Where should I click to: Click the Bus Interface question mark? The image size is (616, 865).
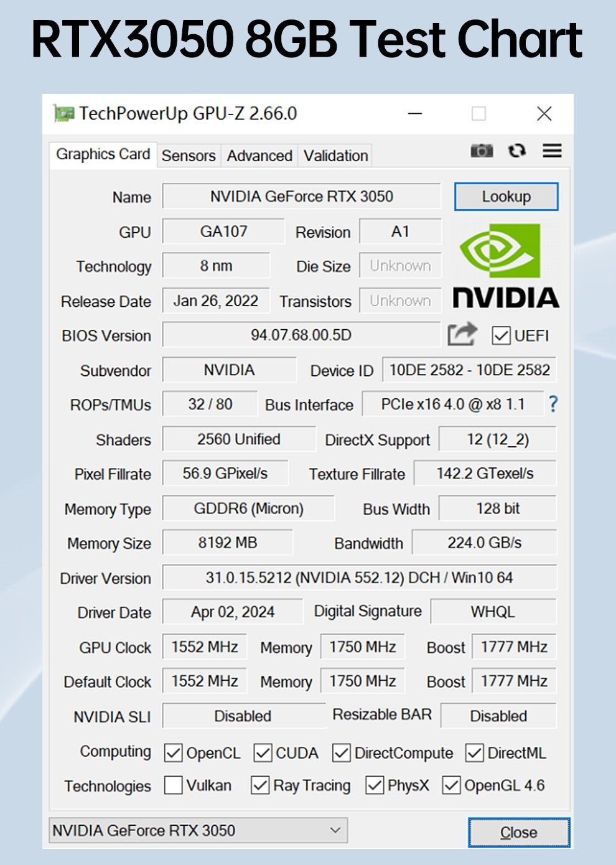(x=553, y=404)
